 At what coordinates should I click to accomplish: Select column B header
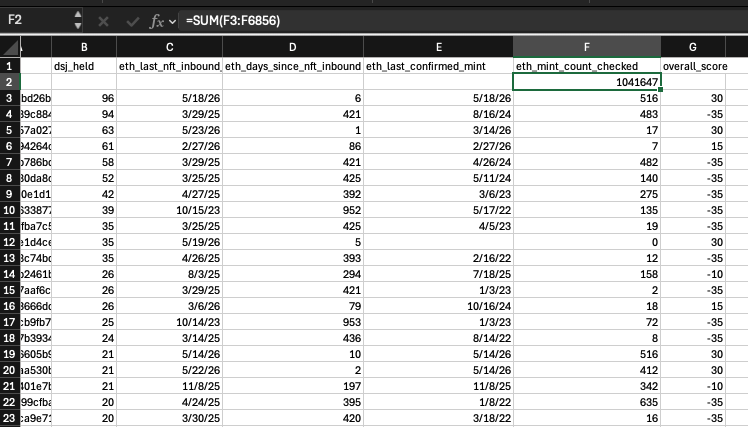pos(84,47)
